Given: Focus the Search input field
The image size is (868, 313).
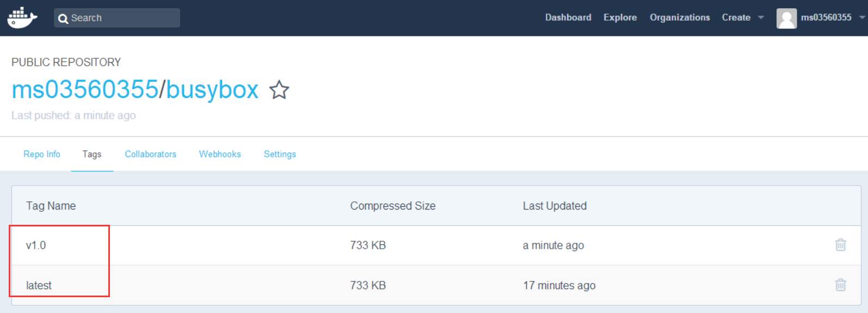Looking at the screenshot, I should tap(117, 18).
